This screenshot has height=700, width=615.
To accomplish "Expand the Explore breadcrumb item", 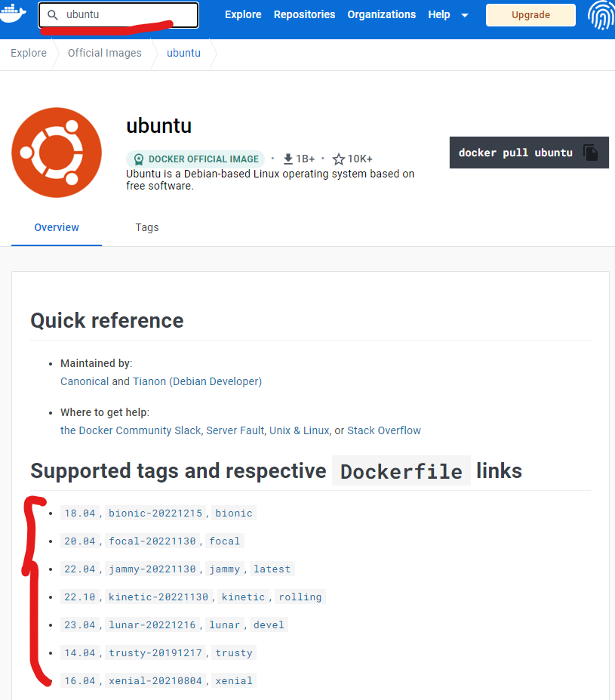I will tap(29, 53).
